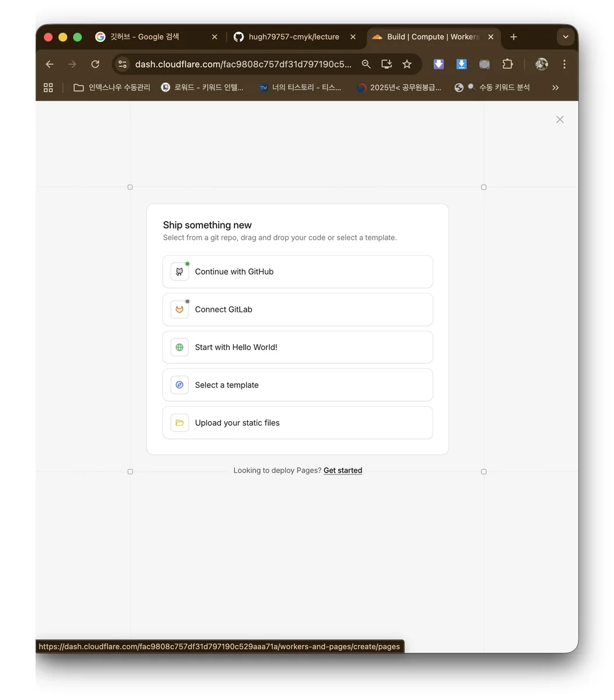Close the hugh79757-cmyk/lecture tab
Image resolution: width=614 pixels, height=700 pixels.
(353, 37)
